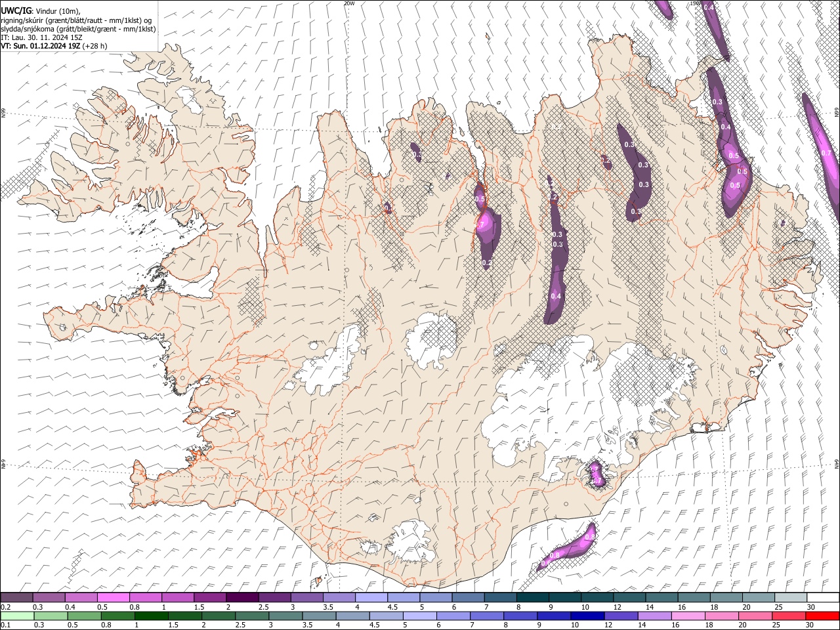Select the light gray 25 snow legend swatch
The width and height of the screenshot is (840, 630).
(x=791, y=598)
